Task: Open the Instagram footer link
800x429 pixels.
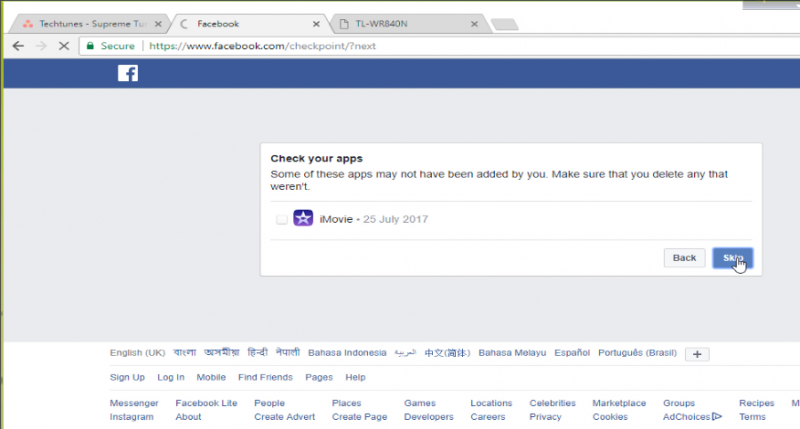Action: coord(131,417)
